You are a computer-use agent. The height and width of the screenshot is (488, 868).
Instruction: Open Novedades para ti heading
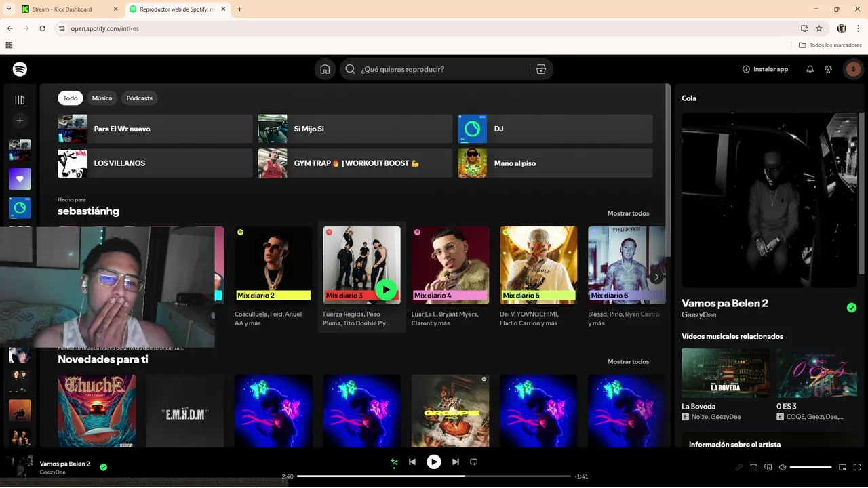coord(103,359)
